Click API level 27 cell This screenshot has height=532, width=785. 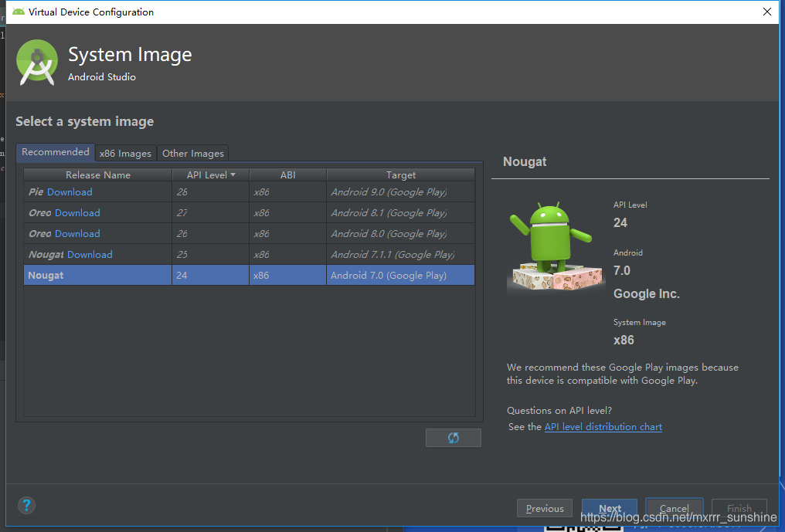[x=211, y=212]
